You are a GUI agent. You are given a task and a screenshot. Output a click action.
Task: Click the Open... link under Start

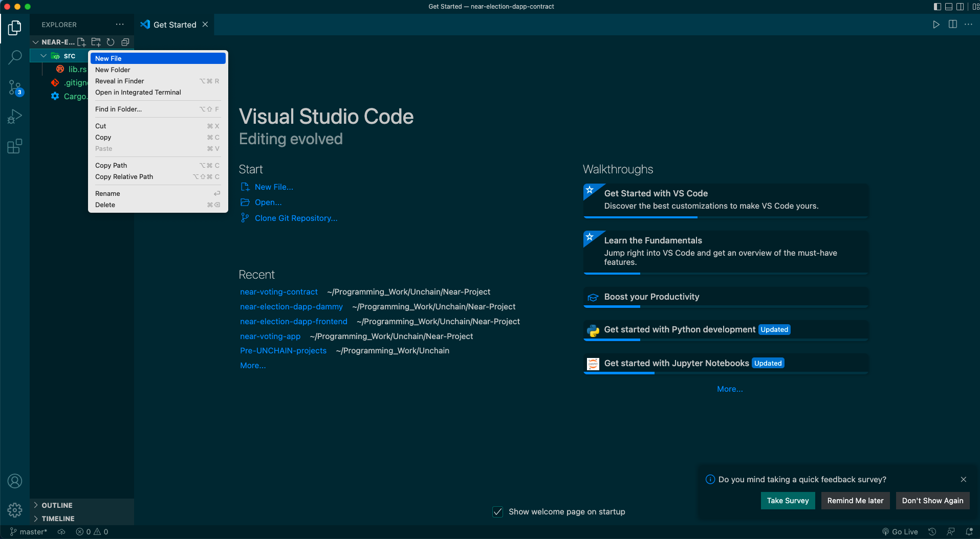coord(268,203)
